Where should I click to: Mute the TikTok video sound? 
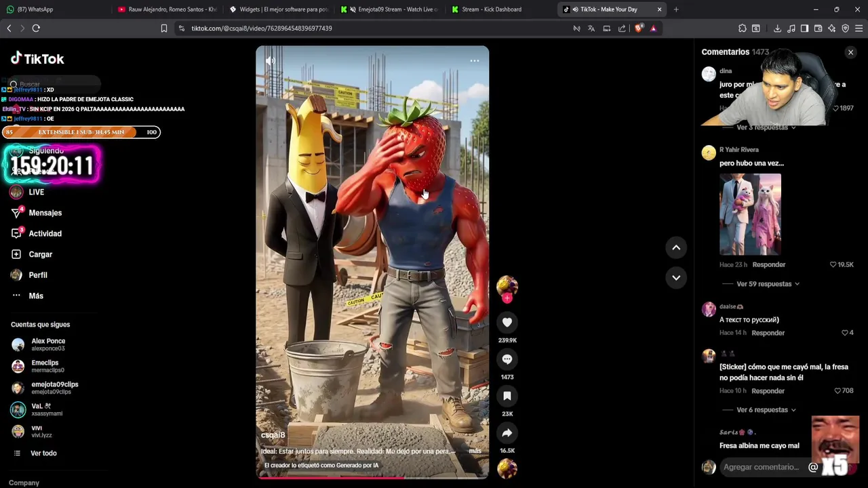[270, 61]
